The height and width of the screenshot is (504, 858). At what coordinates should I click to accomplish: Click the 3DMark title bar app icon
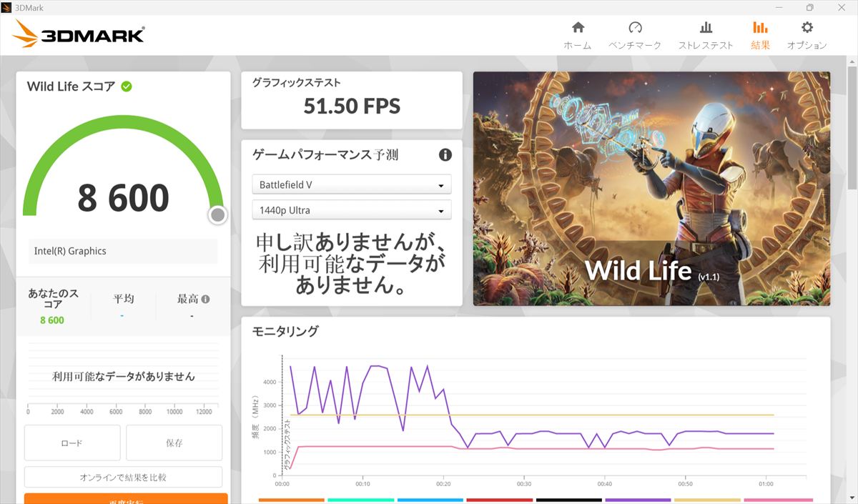tap(6, 7)
